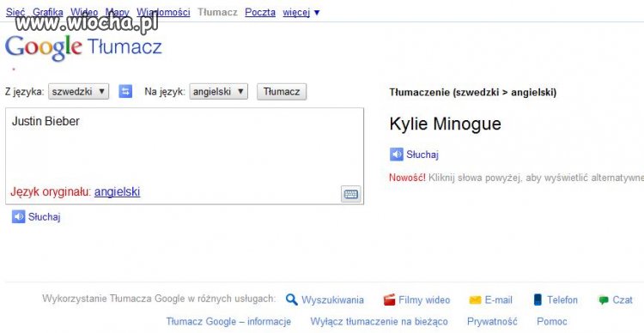This screenshot has height=333, width=644.
Task: Open Grafika in the top navigation
Action: coord(48,12)
